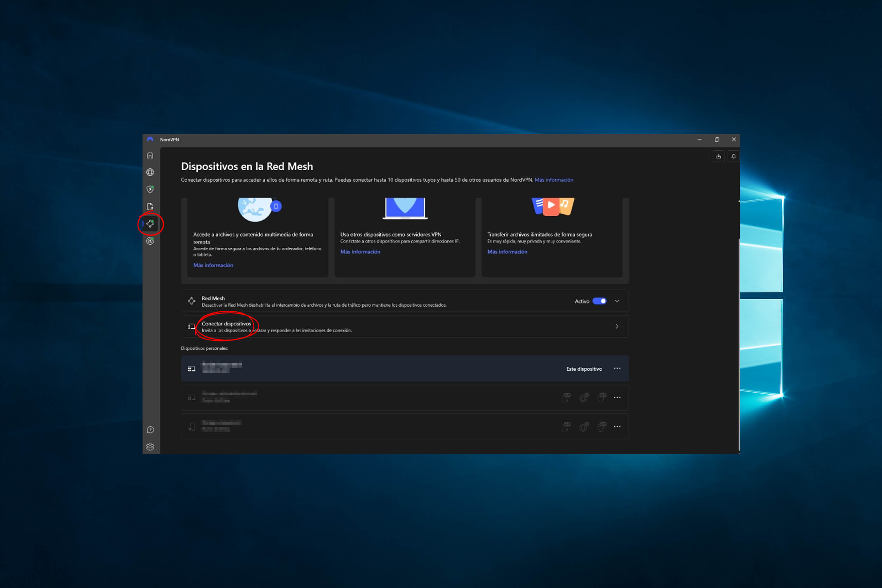This screenshot has height=588, width=882.
Task: Click the Red Mesh row title
Action: (x=213, y=298)
